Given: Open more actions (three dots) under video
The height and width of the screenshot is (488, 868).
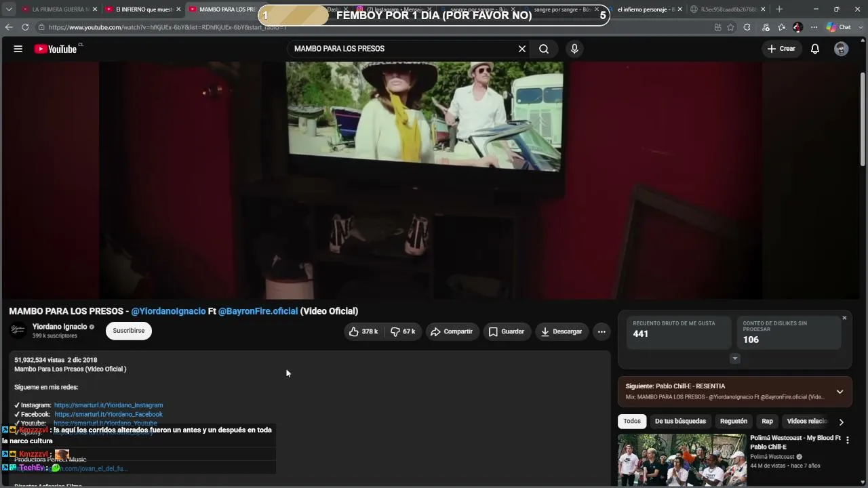Looking at the screenshot, I should coord(601,331).
